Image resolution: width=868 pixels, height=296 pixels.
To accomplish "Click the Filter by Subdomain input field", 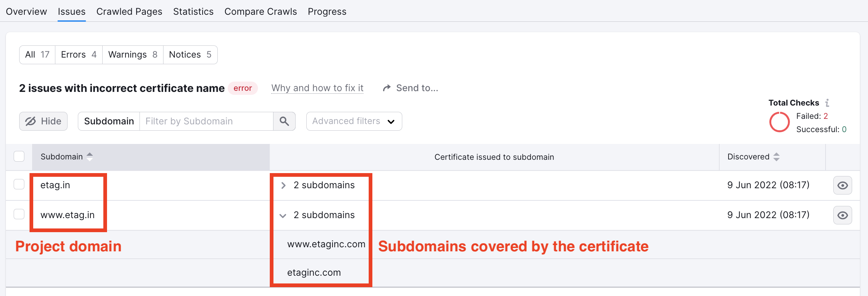I will click(207, 121).
